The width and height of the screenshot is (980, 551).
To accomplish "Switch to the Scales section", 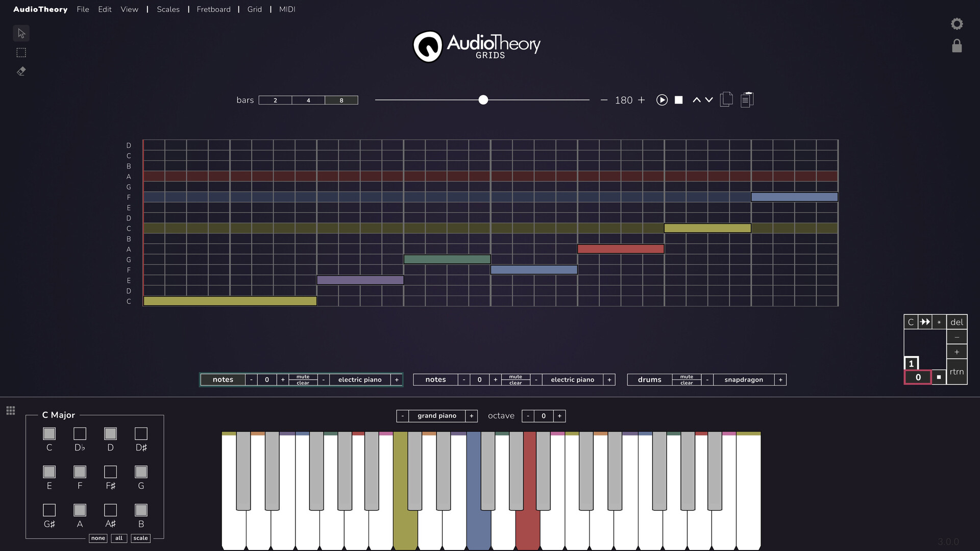I will (168, 9).
